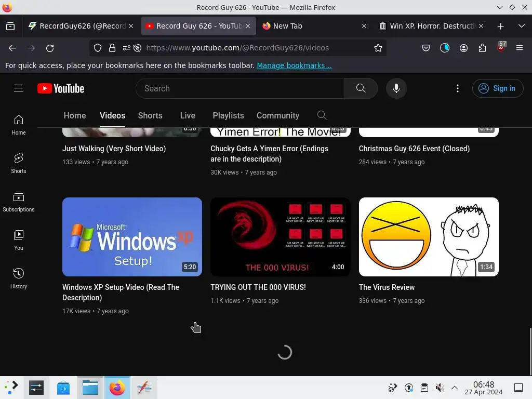Viewport: 532px width, 399px height.
Task: Open the Firefox account icon
Action: 463,48
